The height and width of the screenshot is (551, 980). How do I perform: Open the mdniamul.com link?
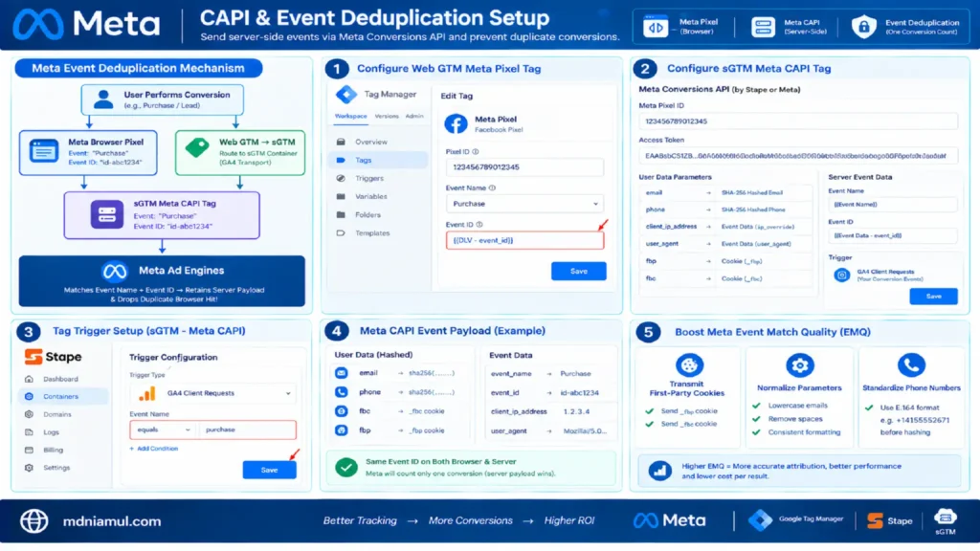(x=112, y=521)
